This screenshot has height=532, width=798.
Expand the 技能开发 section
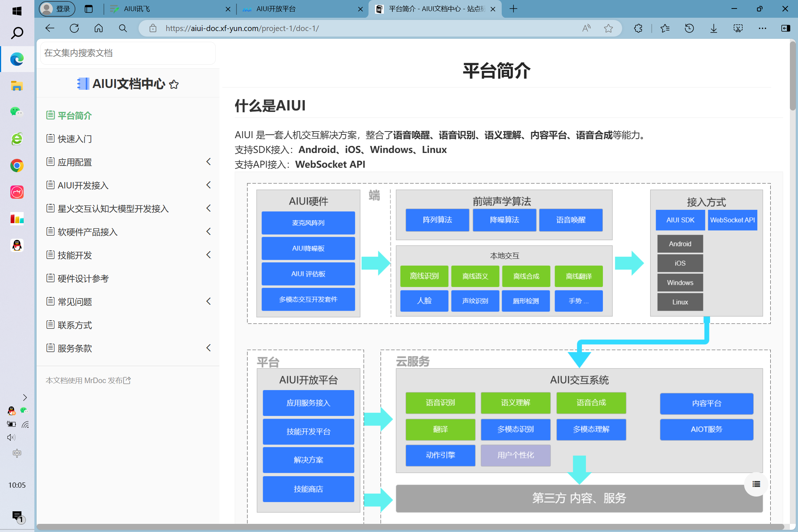pos(209,255)
